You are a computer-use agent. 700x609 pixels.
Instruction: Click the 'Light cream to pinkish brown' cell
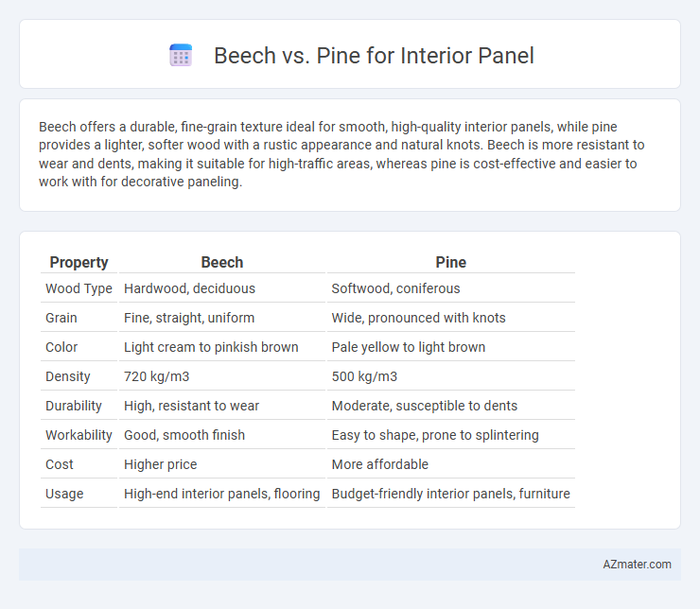222,347
